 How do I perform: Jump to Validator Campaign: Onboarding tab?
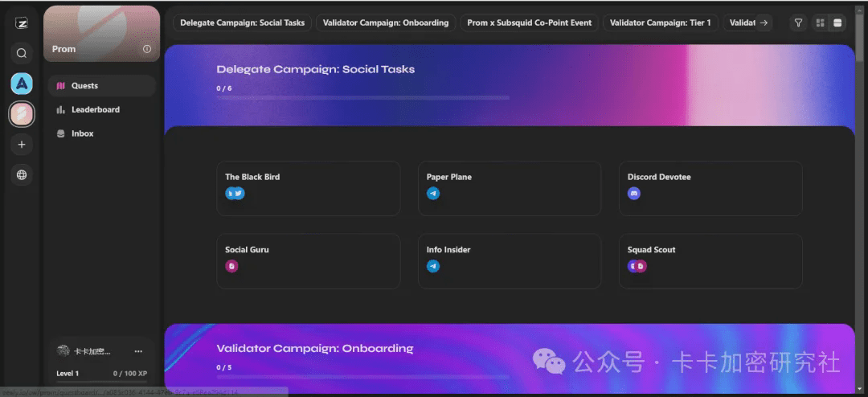pos(386,23)
